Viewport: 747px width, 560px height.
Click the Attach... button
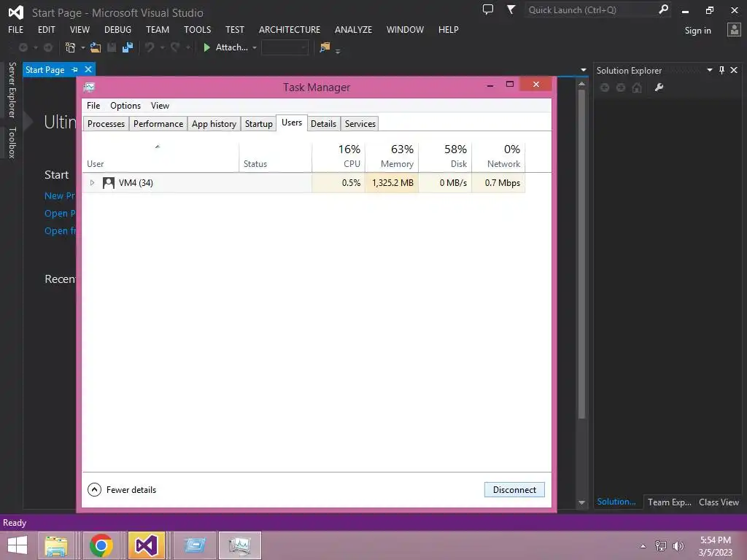(231, 47)
